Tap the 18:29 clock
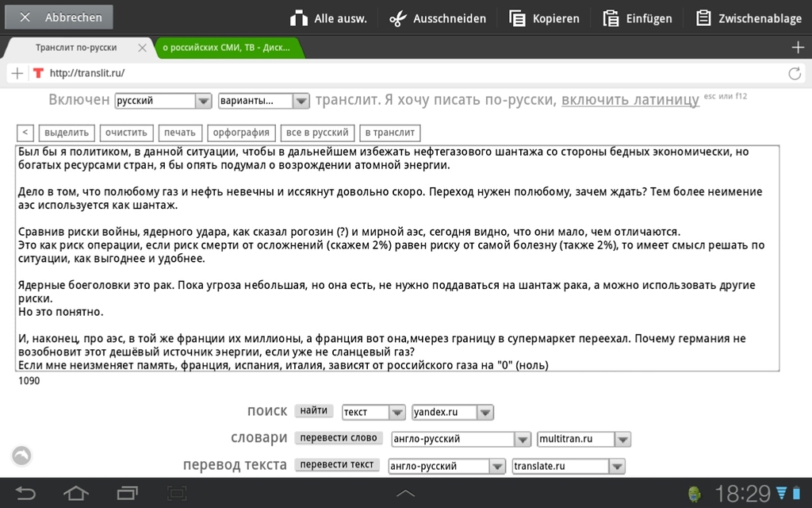 point(742,494)
